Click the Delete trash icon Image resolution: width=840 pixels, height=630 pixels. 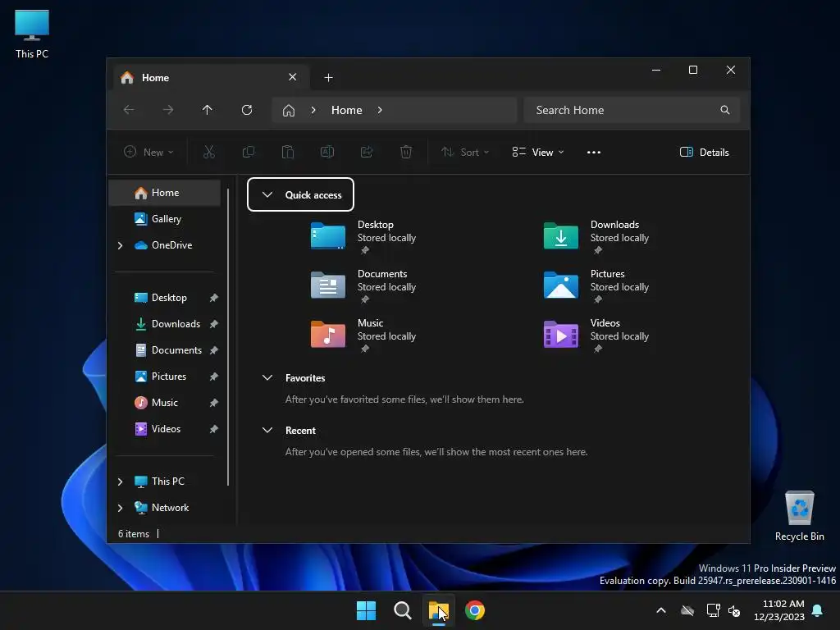click(406, 152)
